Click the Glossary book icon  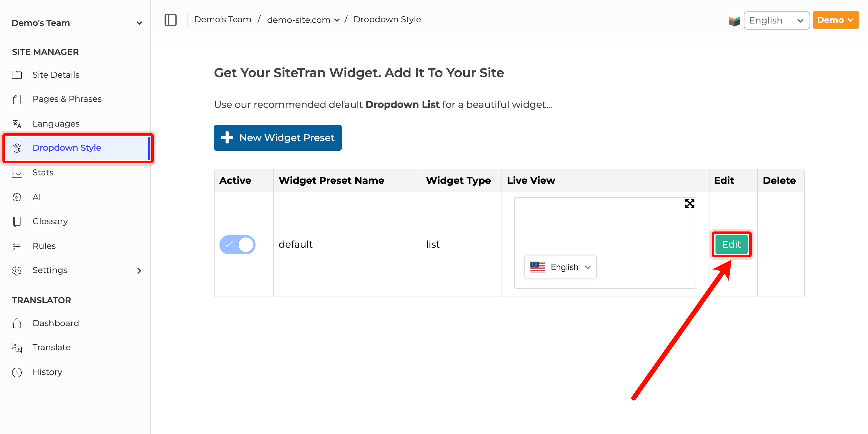(17, 222)
